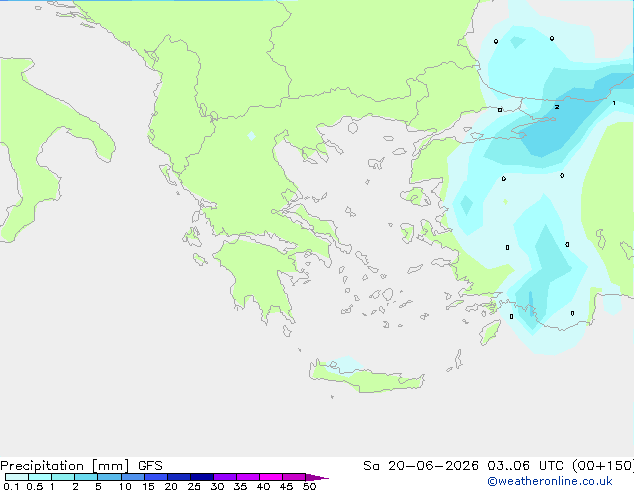
Task: Click the 1–2 mm legend swatch
Action: click(x=63, y=477)
